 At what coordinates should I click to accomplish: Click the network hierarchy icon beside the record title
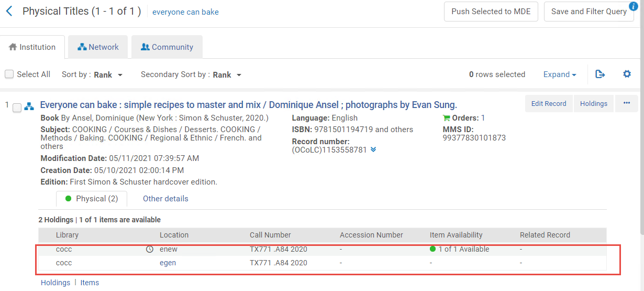point(29,106)
